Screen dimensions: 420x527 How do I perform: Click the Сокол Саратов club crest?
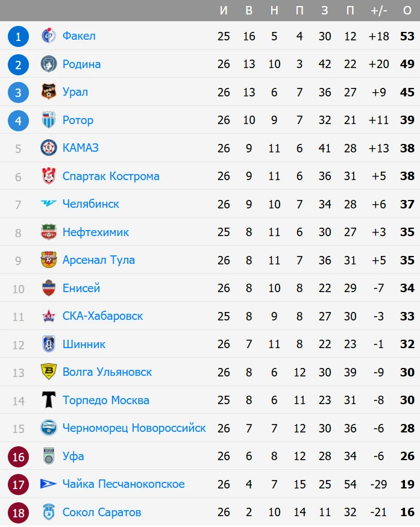coord(48,513)
